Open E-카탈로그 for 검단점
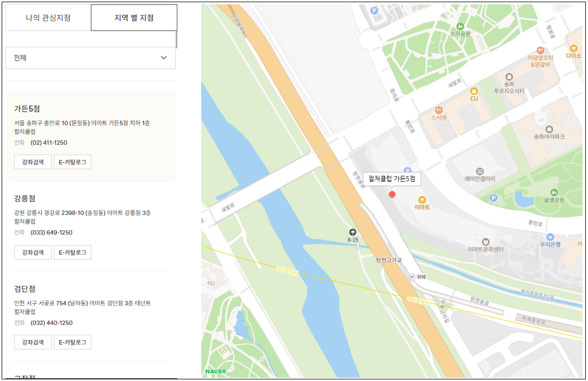588x381 pixels. (72, 342)
